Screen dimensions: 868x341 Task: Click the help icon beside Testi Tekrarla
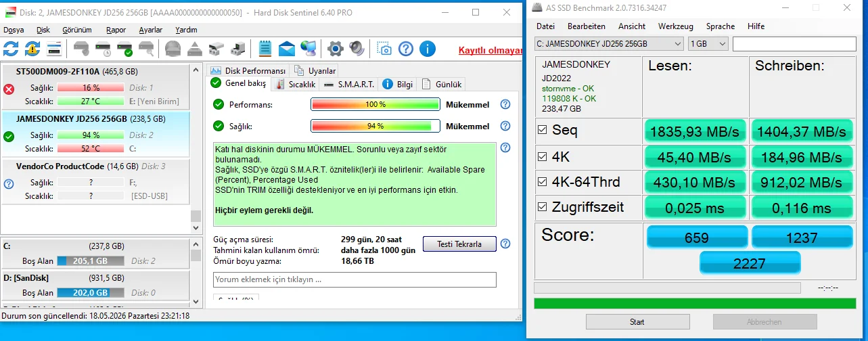click(x=505, y=244)
